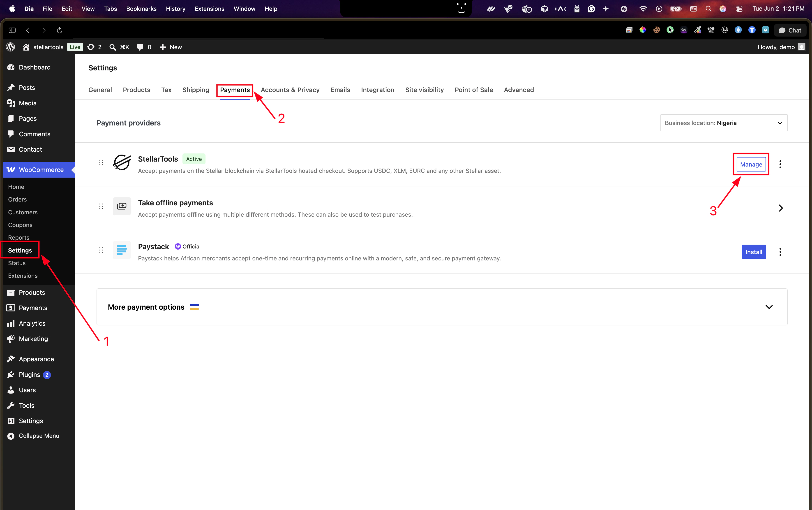The image size is (812, 510).
Task: Open the stellartools site home link
Action: [x=43, y=47]
